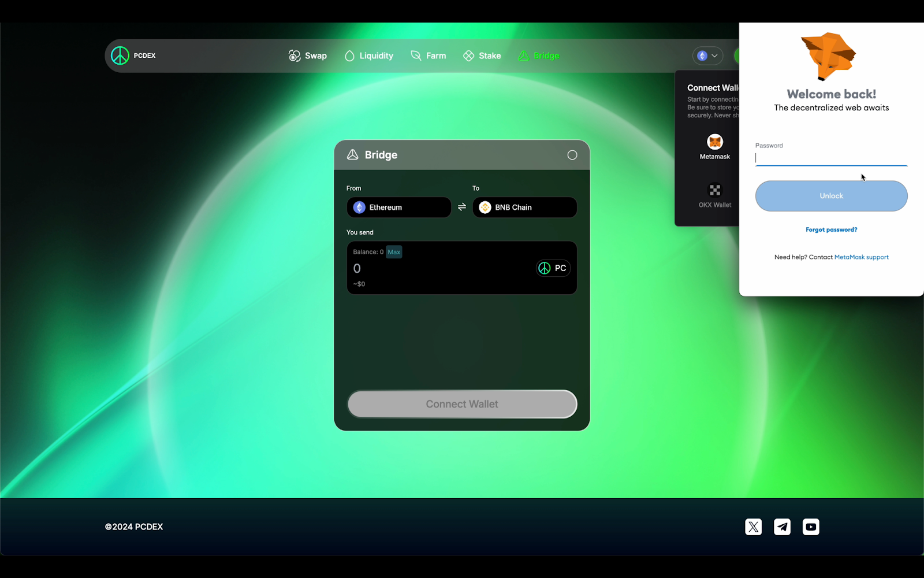Open the YouTube footer link
Image resolution: width=924 pixels, height=578 pixels.
coord(811,527)
